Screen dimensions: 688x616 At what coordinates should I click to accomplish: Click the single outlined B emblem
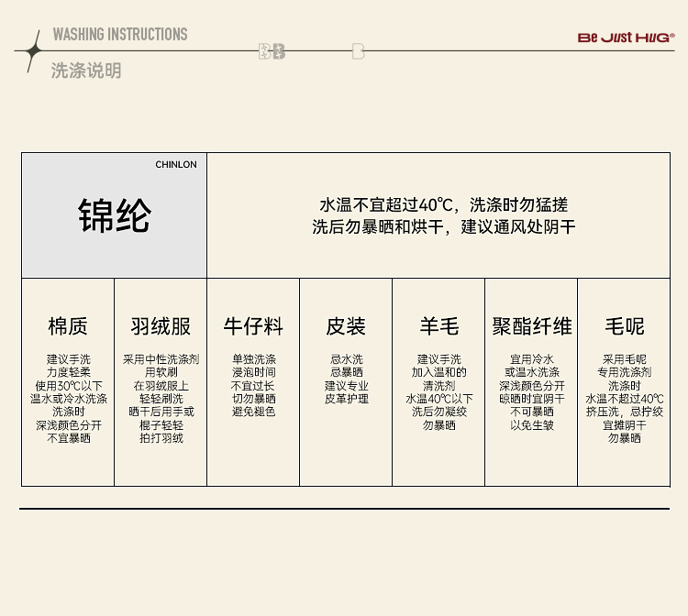358,51
